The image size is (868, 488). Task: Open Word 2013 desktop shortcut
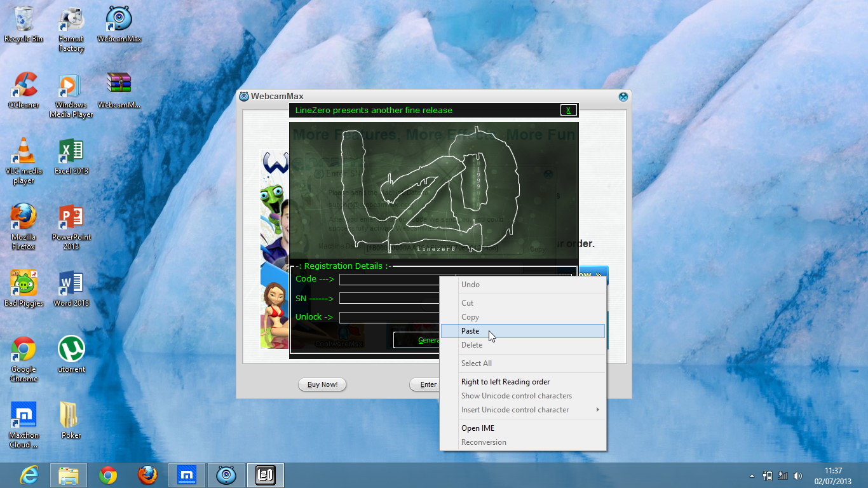[71, 288]
